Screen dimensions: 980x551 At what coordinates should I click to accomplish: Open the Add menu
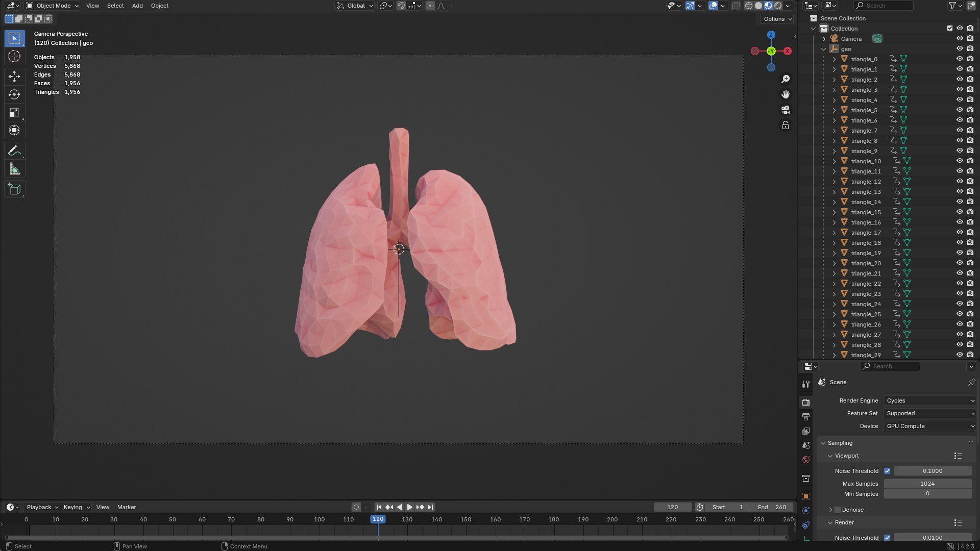click(x=137, y=6)
